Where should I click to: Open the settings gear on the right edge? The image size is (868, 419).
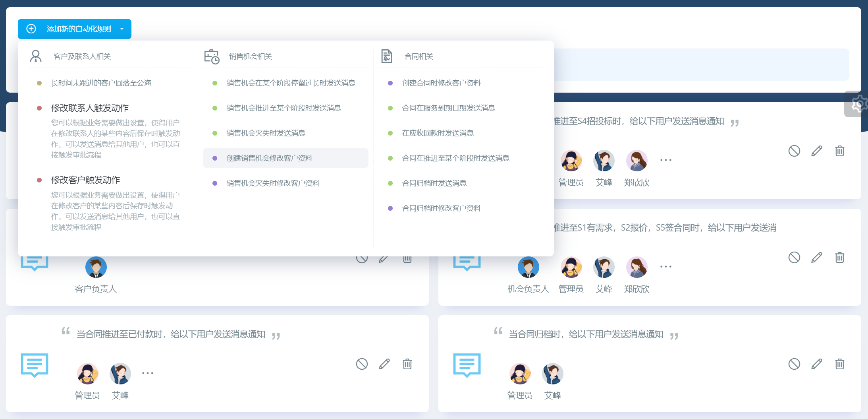tap(858, 103)
